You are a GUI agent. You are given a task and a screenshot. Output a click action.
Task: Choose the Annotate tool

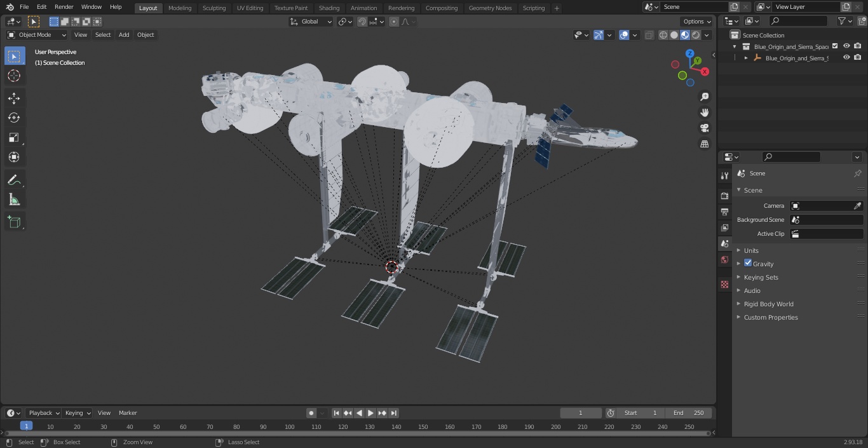click(x=14, y=180)
